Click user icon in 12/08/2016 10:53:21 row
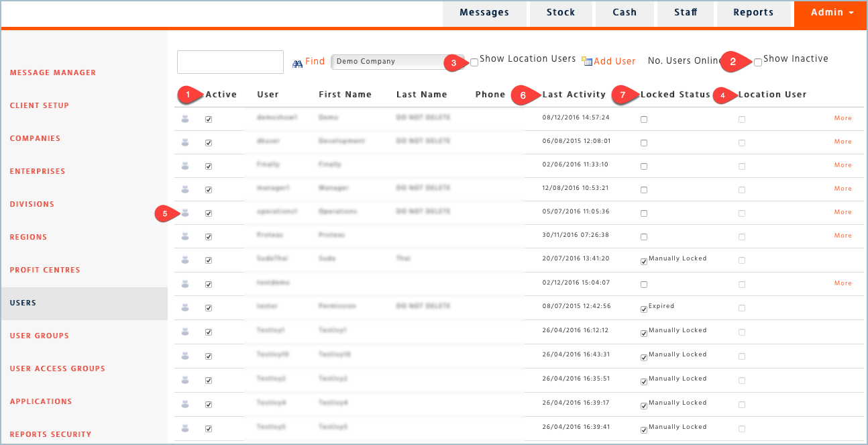868x445 pixels. [x=185, y=189]
